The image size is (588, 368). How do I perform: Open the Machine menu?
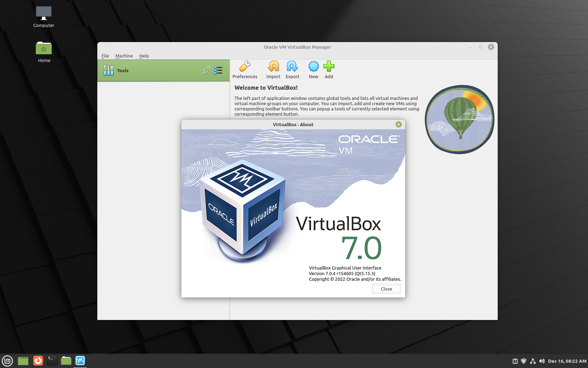click(x=124, y=56)
